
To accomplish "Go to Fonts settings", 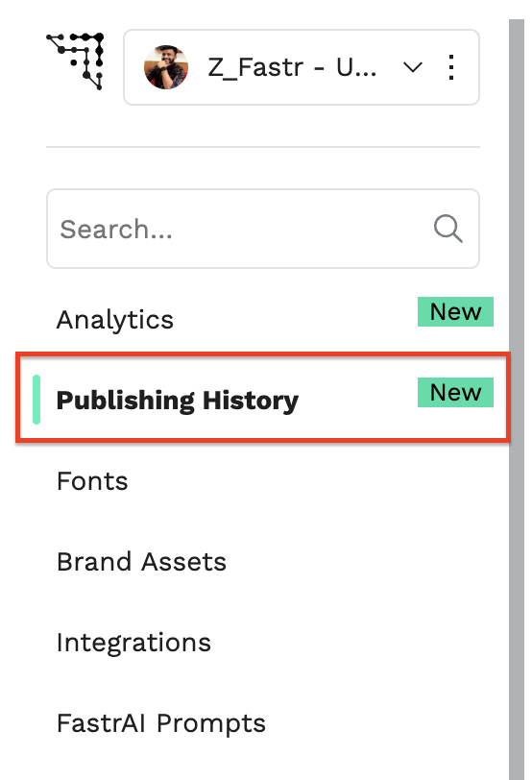I will [92, 481].
